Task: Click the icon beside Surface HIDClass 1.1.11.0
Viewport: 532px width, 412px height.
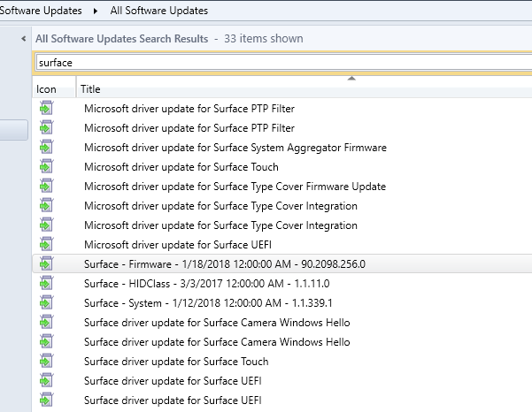Action: [47, 283]
